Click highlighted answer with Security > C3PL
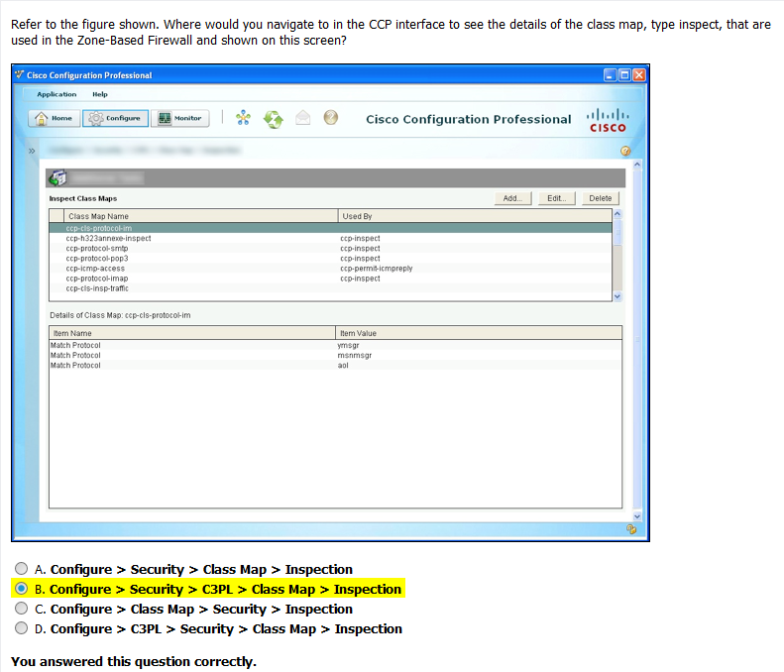 click(x=225, y=590)
